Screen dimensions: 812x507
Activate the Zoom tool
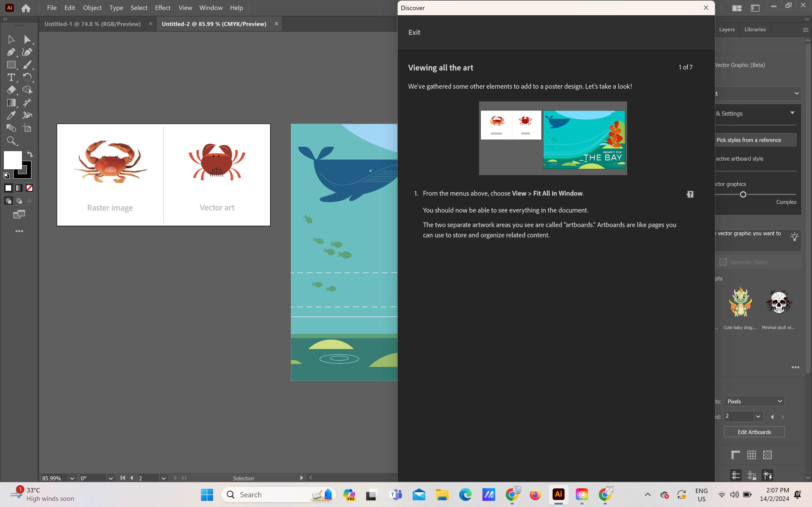(x=11, y=141)
